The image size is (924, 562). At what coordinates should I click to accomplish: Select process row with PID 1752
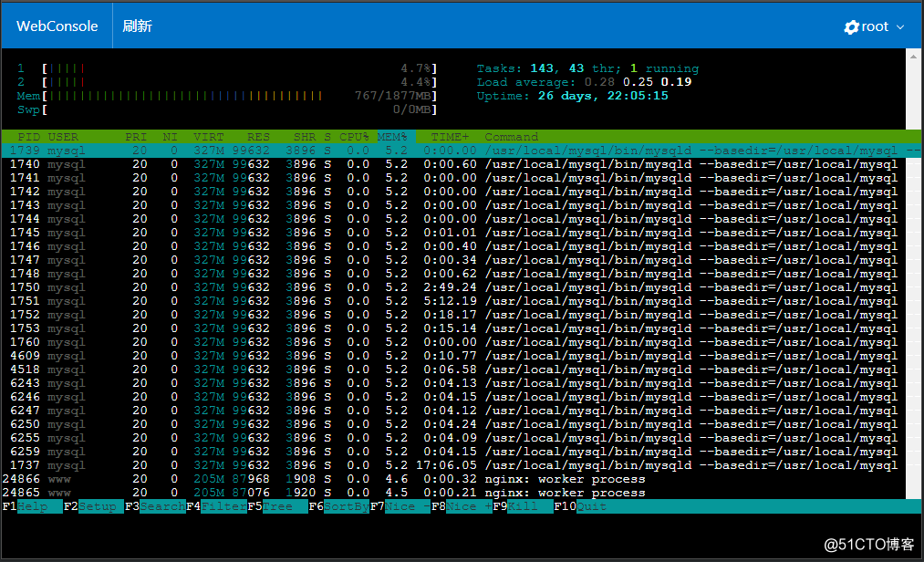tap(453, 315)
